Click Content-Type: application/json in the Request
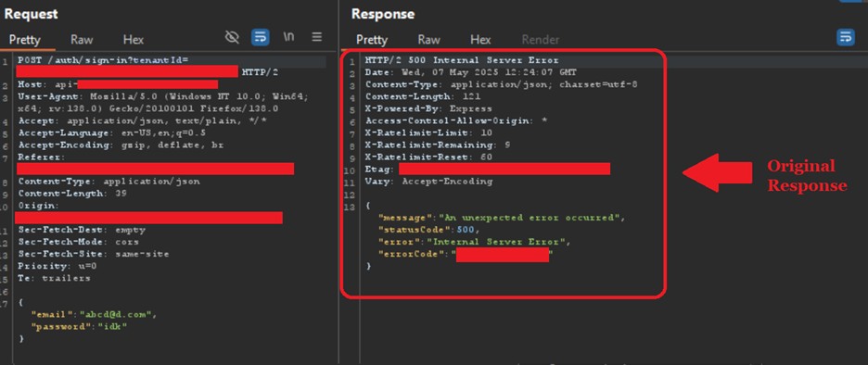 (x=109, y=182)
